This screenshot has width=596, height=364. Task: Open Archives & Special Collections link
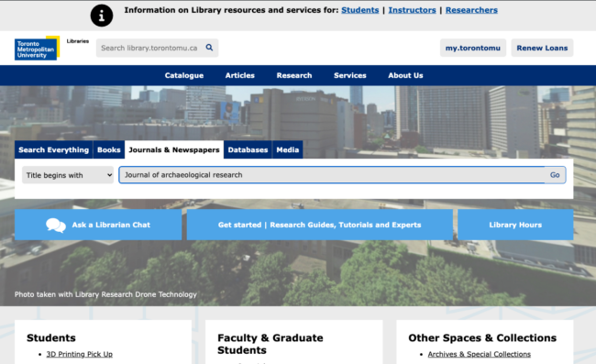point(480,354)
